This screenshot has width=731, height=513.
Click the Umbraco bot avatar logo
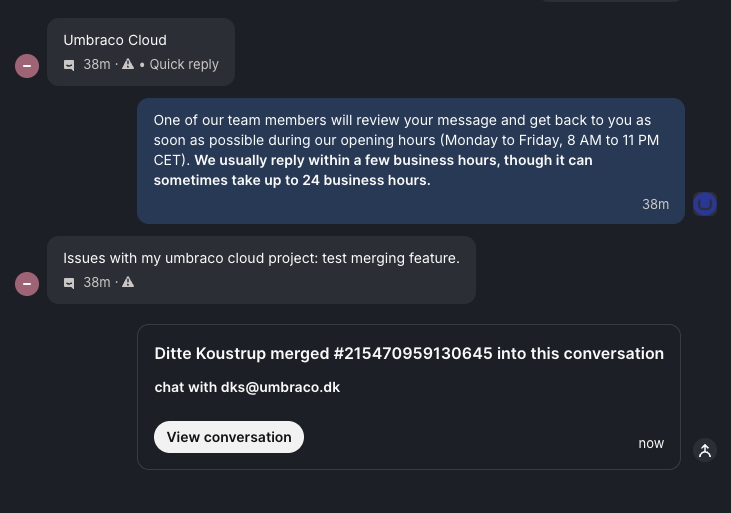(705, 204)
